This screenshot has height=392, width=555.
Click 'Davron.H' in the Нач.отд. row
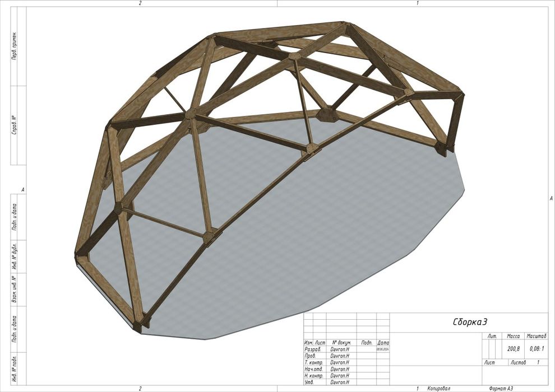point(339,369)
